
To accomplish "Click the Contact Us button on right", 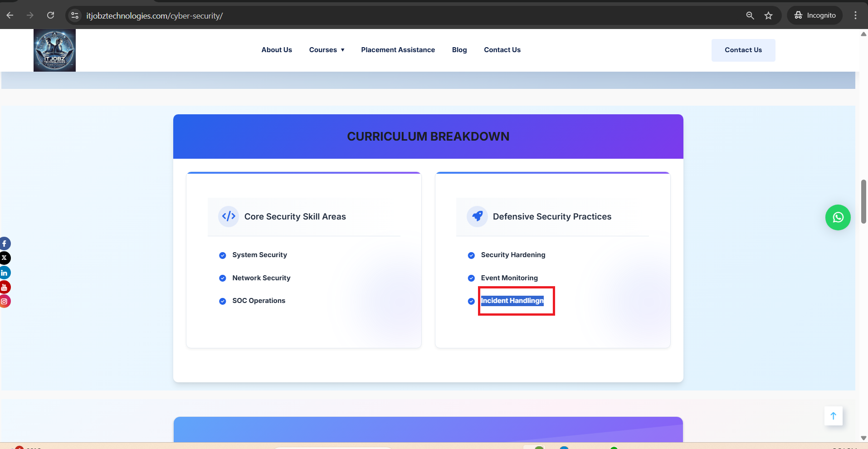I will pyautogui.click(x=743, y=50).
